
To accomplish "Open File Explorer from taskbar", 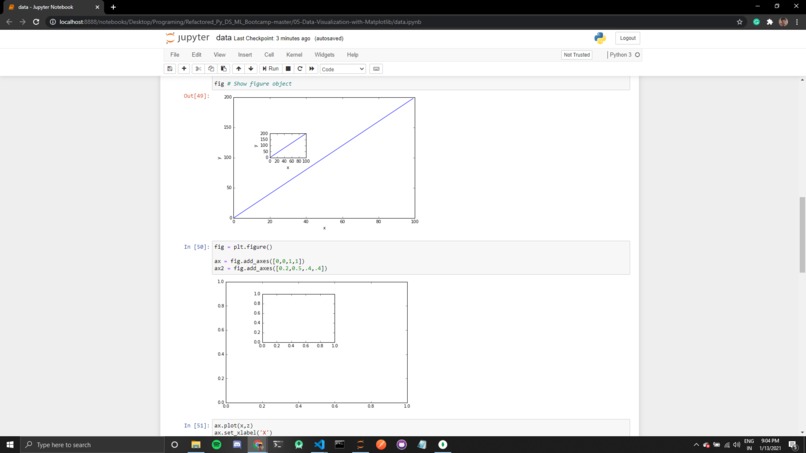I will pyautogui.click(x=196, y=445).
